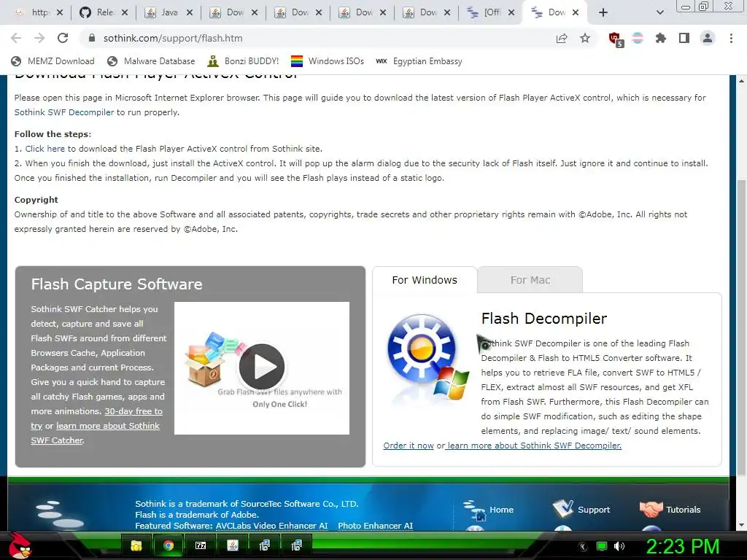Open the Java taskbar icon
The image size is (747, 560).
[233, 545]
